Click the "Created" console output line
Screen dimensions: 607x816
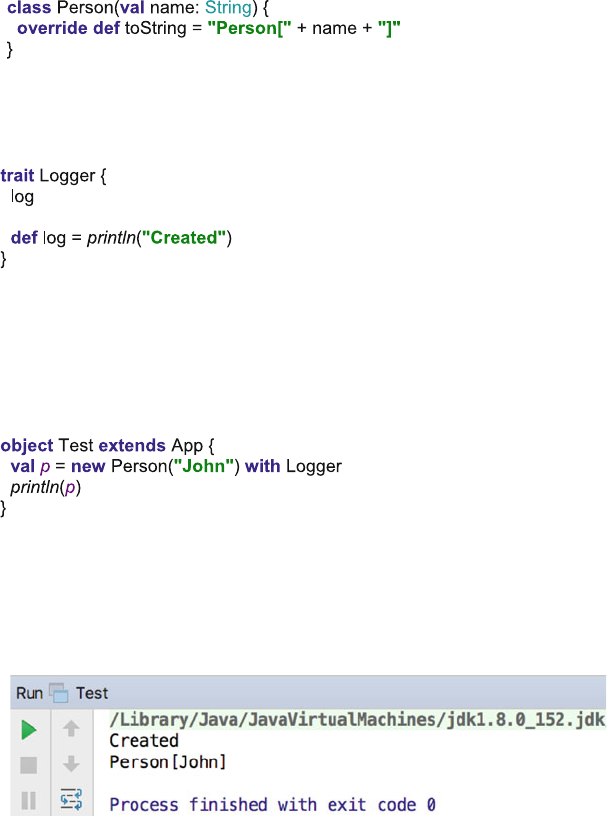(x=144, y=741)
